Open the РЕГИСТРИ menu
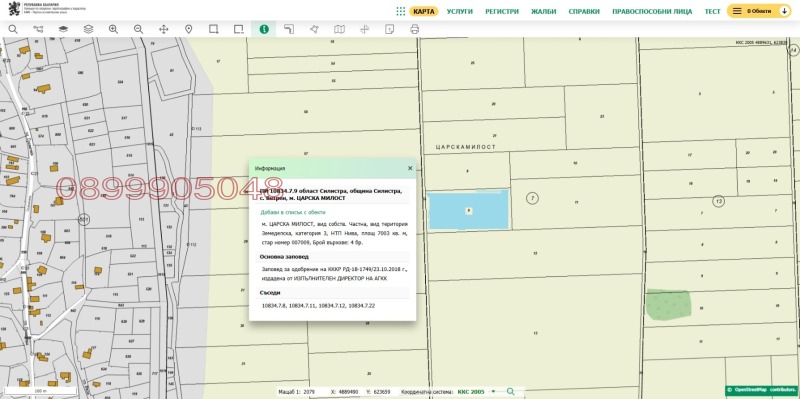The width and height of the screenshot is (800, 399). [502, 11]
